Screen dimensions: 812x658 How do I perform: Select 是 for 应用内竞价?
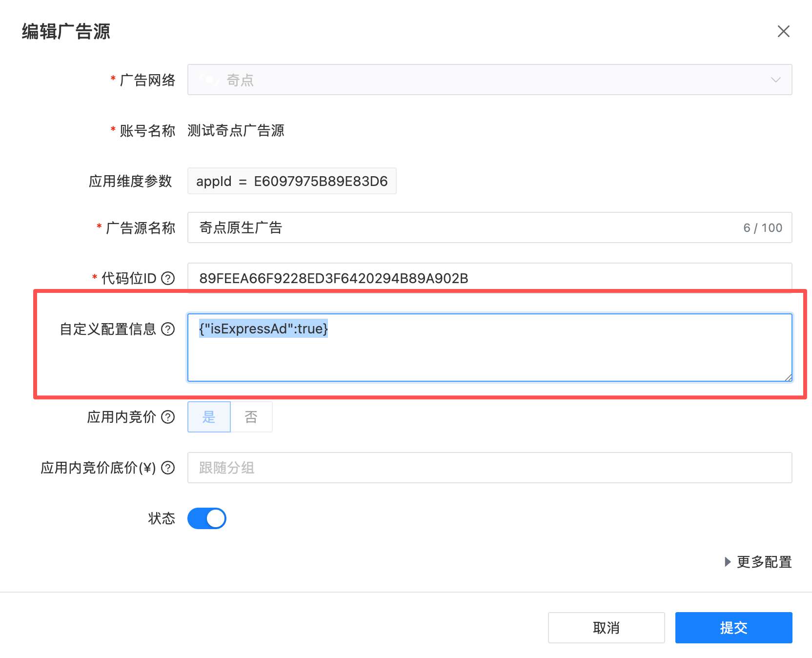(x=209, y=417)
